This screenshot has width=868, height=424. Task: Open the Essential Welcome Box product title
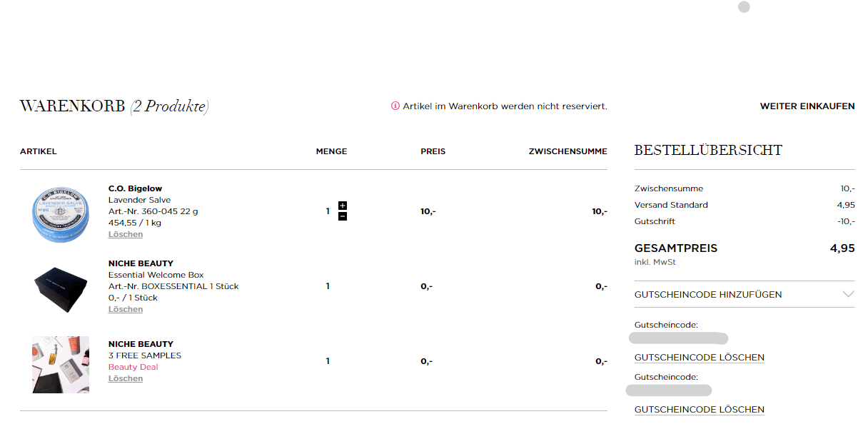[x=156, y=275]
